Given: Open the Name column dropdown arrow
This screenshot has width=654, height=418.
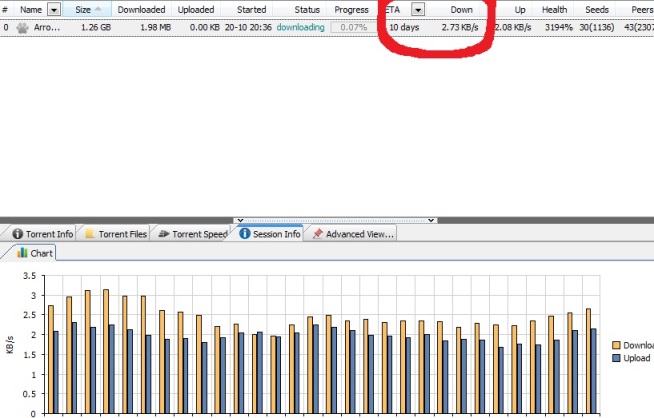Looking at the screenshot, I should click(x=54, y=9).
